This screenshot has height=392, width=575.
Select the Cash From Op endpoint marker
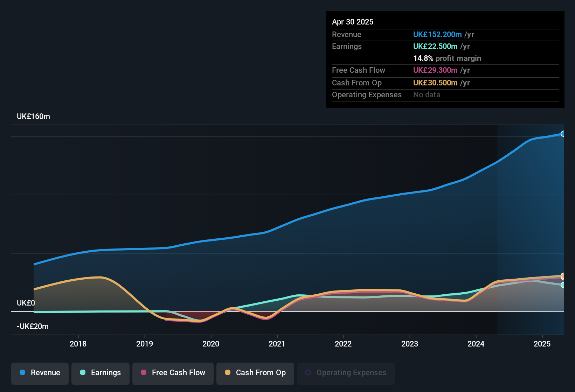pos(563,276)
